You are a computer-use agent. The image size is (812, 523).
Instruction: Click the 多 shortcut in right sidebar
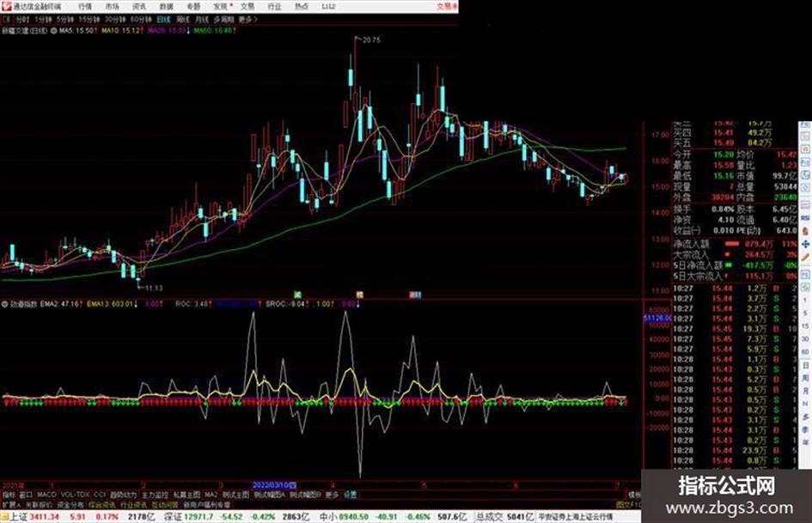[x=805, y=417]
